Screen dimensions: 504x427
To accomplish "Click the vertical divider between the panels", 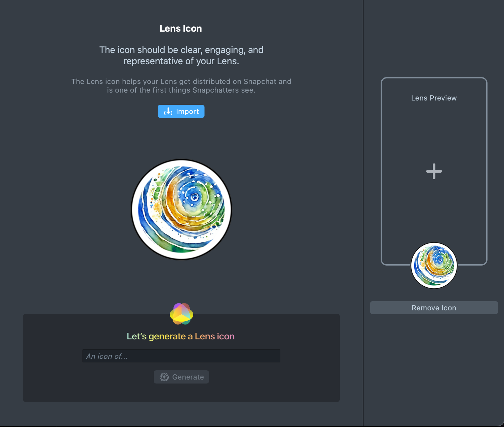I will 363,213.
